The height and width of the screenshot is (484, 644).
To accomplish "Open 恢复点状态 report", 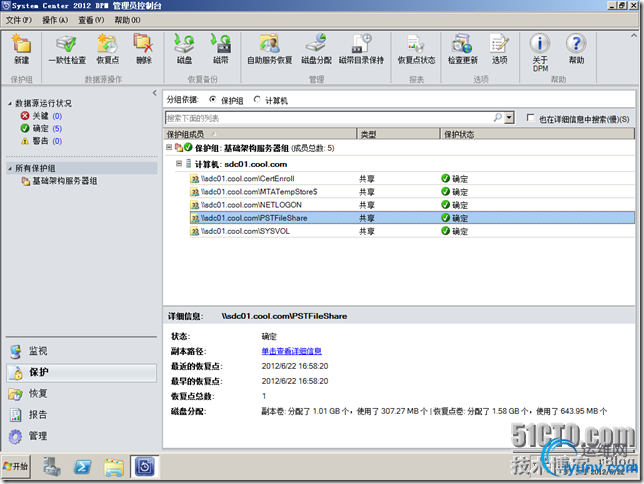I will (x=416, y=49).
